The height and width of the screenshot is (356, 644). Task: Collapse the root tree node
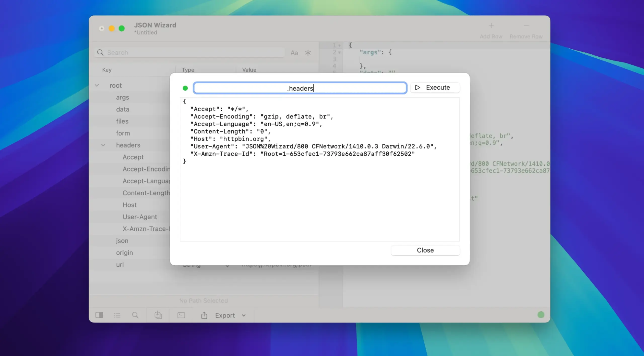97,85
